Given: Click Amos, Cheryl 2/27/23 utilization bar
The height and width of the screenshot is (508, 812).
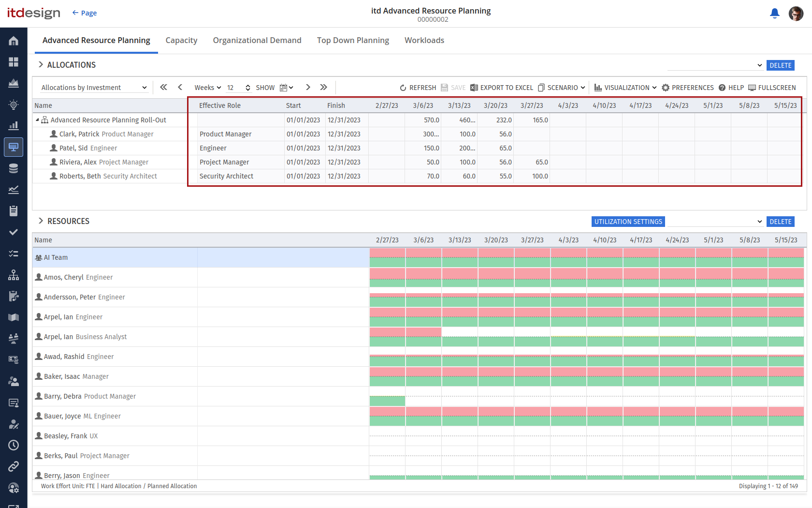Looking at the screenshot, I should pos(387,277).
